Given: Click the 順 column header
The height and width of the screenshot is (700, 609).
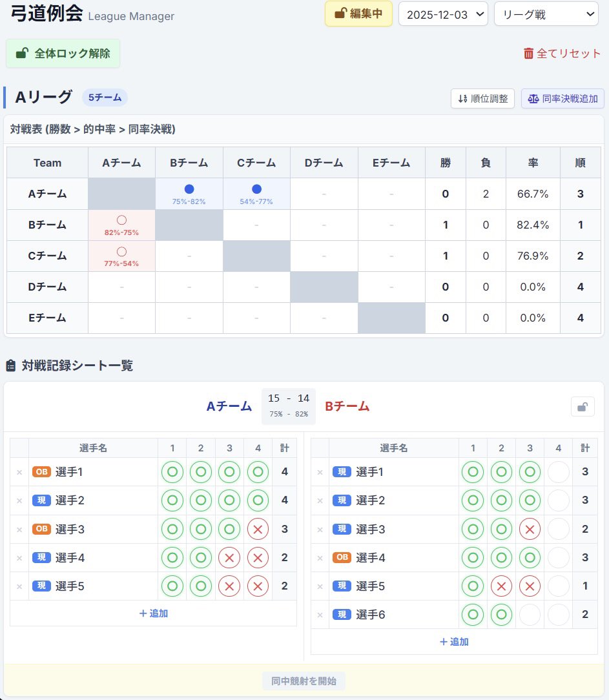Looking at the screenshot, I should [x=581, y=163].
